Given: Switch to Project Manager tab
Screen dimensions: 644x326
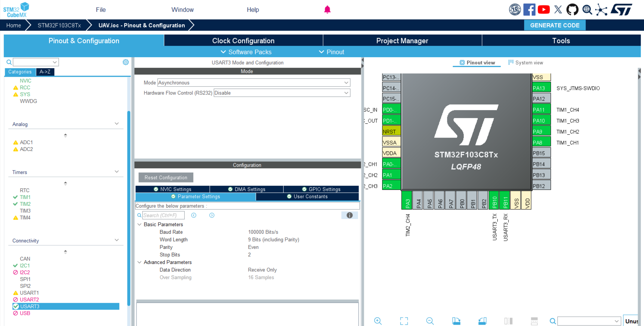Looking at the screenshot, I should [402, 41].
